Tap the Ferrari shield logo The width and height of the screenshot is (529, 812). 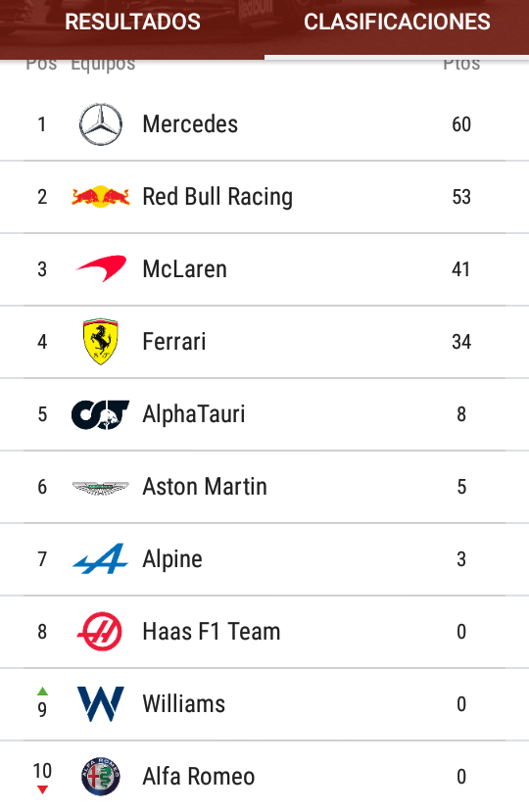[x=101, y=342]
